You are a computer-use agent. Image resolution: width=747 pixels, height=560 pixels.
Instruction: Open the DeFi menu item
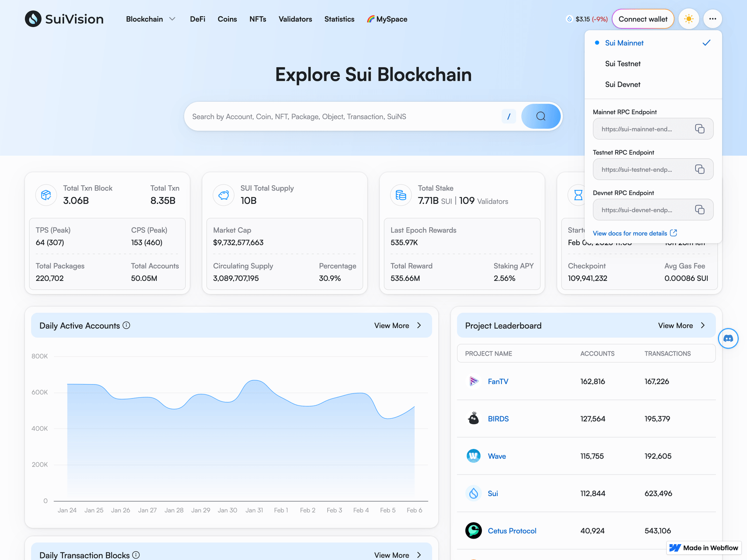click(x=197, y=19)
